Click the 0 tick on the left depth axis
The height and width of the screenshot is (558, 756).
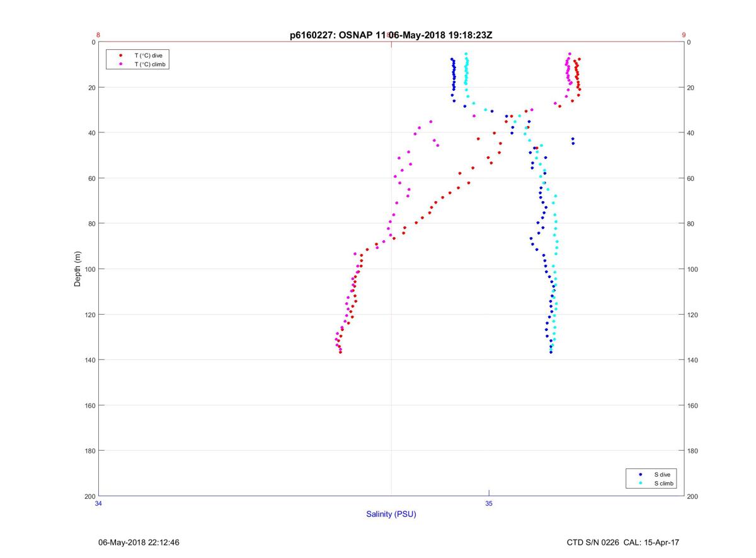click(x=93, y=42)
